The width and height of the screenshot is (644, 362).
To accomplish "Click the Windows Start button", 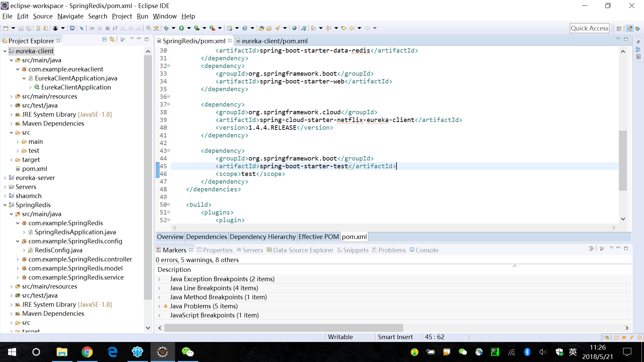I will tap(12, 352).
